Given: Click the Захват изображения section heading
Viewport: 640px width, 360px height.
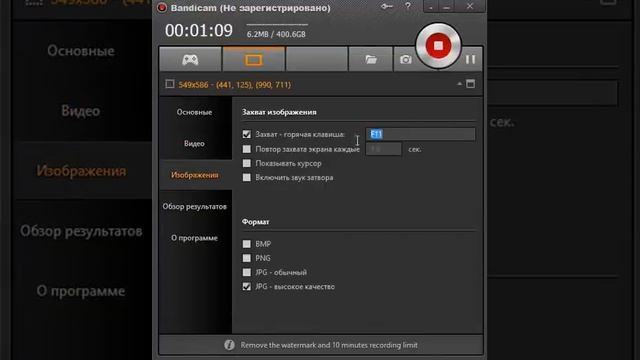Looking at the screenshot, I should click(x=279, y=112).
